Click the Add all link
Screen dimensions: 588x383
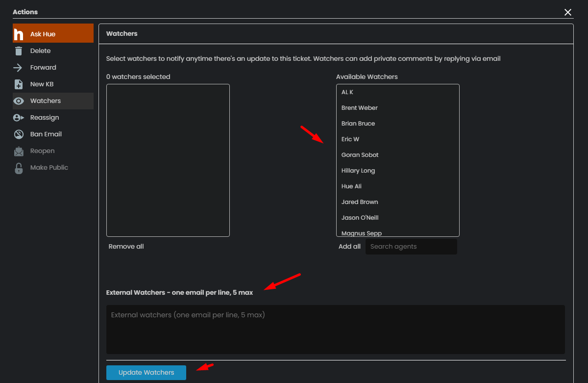click(x=349, y=247)
